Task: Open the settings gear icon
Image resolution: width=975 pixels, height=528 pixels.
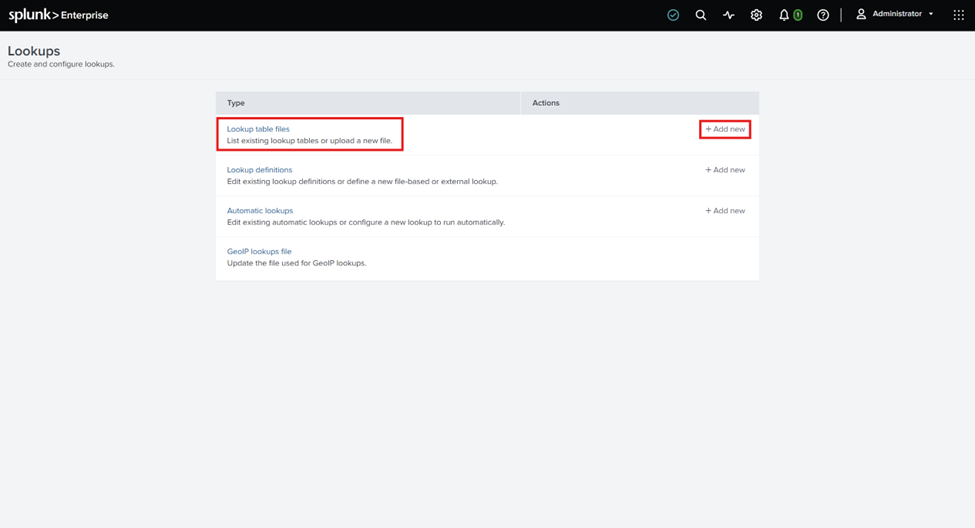Action: coord(756,15)
